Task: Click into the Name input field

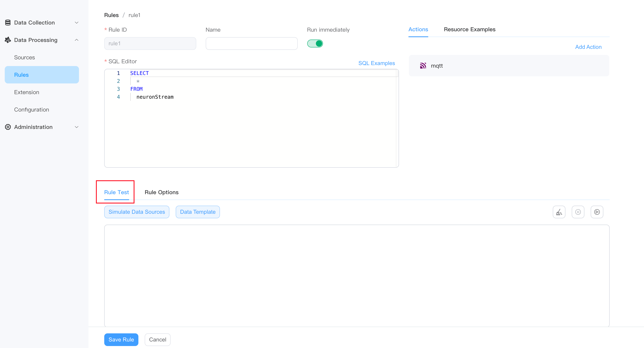Action: pos(251,43)
